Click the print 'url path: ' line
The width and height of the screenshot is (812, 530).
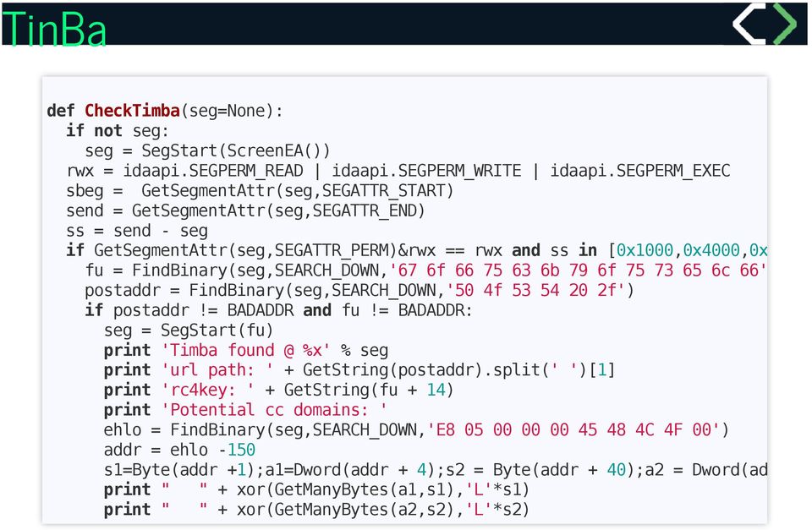click(x=359, y=370)
